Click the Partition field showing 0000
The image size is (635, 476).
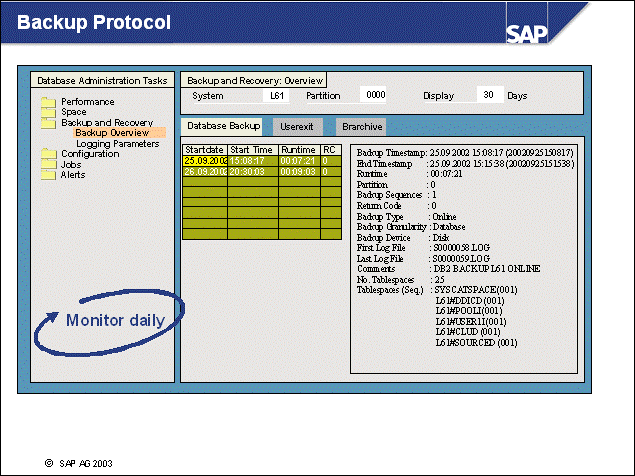[375, 96]
